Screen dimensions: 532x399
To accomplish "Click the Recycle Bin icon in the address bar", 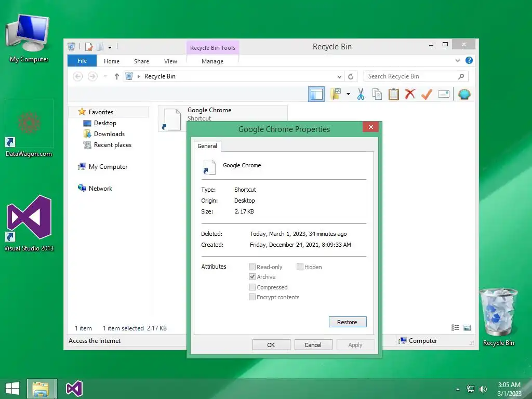I will [x=129, y=76].
